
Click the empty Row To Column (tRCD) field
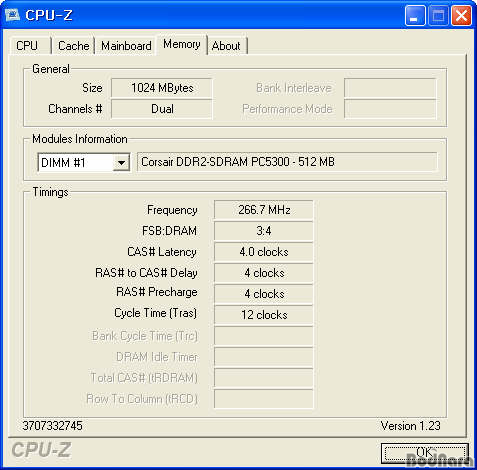click(264, 399)
